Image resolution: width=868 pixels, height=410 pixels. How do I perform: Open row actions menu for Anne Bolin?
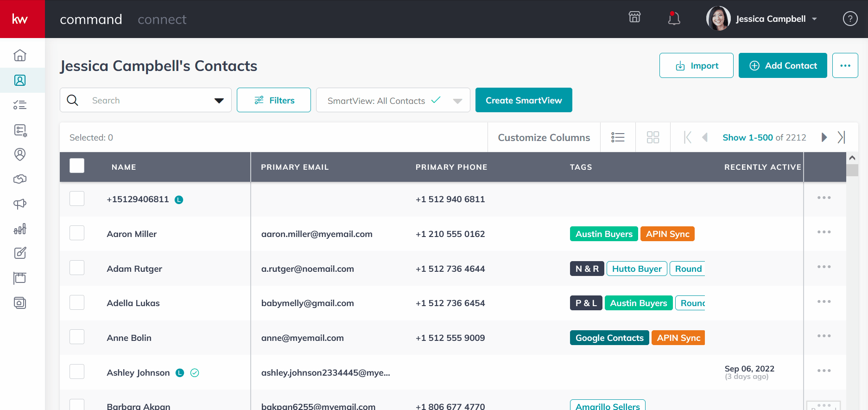pyautogui.click(x=824, y=336)
